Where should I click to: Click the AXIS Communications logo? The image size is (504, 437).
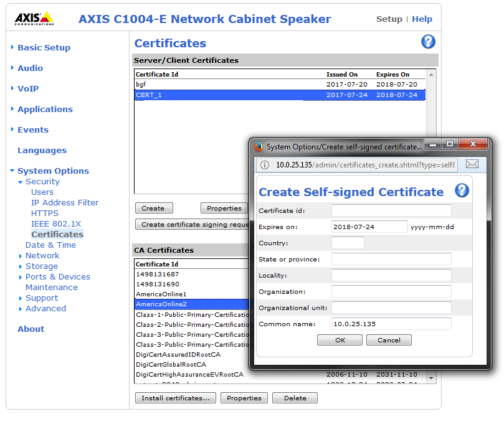pos(34,19)
